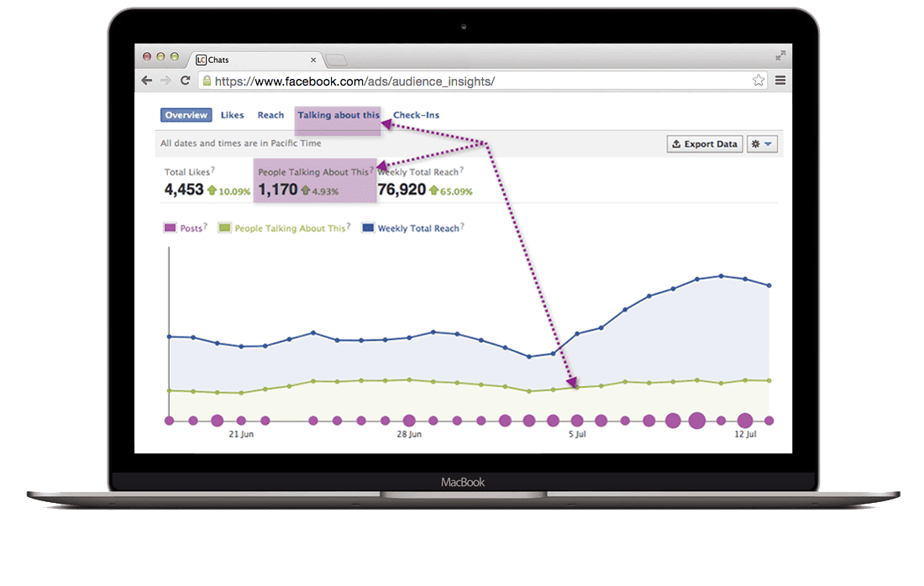Open the browser hamburger menu
This screenshot has height=586, width=924.
pos(780,81)
